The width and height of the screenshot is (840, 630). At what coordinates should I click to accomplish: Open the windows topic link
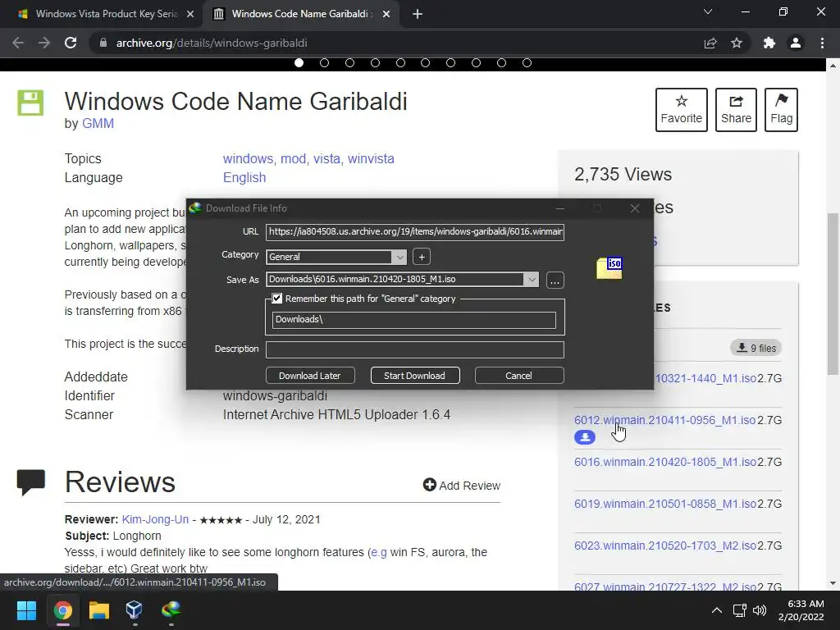[x=248, y=158]
